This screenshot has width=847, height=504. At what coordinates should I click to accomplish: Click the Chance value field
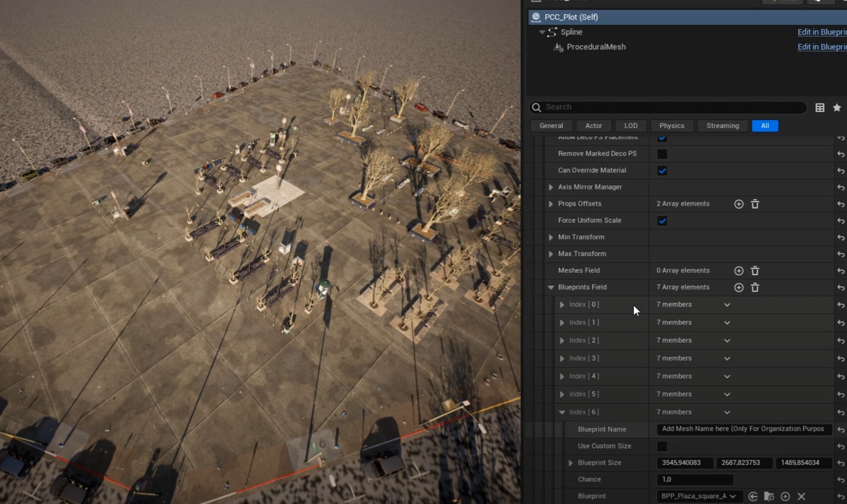(x=695, y=480)
